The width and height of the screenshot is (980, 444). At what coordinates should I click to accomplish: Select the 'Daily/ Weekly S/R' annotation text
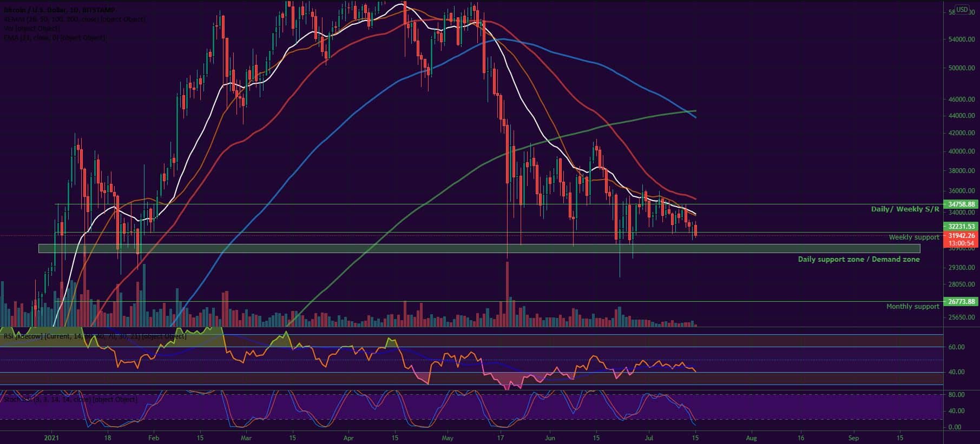(905, 209)
